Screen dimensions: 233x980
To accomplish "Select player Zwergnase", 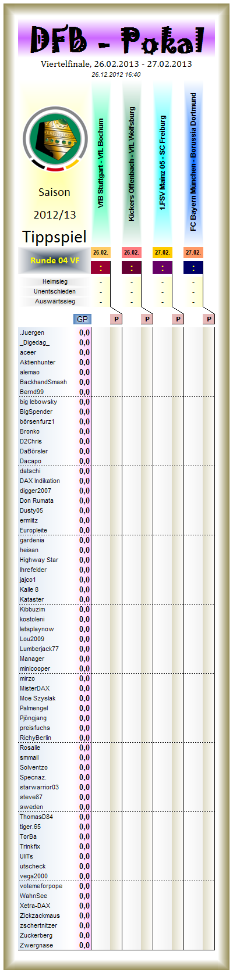I will tap(36, 945).
